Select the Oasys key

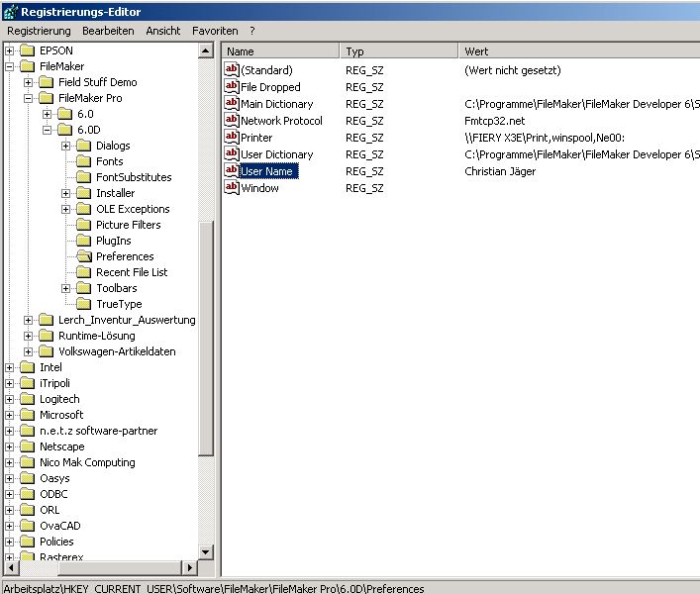tap(54, 478)
